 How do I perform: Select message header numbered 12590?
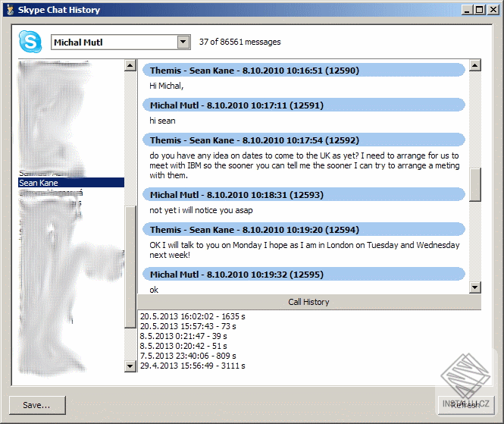coord(304,71)
